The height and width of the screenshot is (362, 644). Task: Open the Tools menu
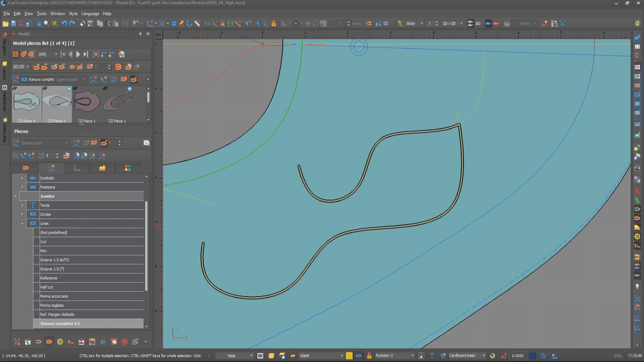41,14
